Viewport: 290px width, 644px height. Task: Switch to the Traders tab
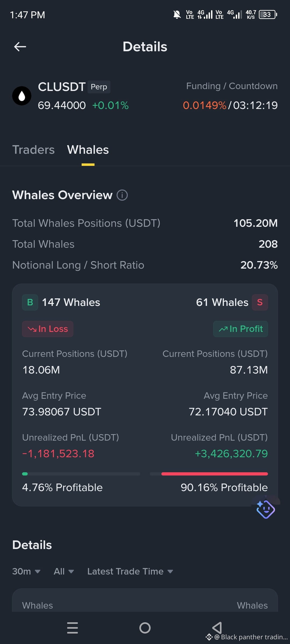[x=34, y=150]
